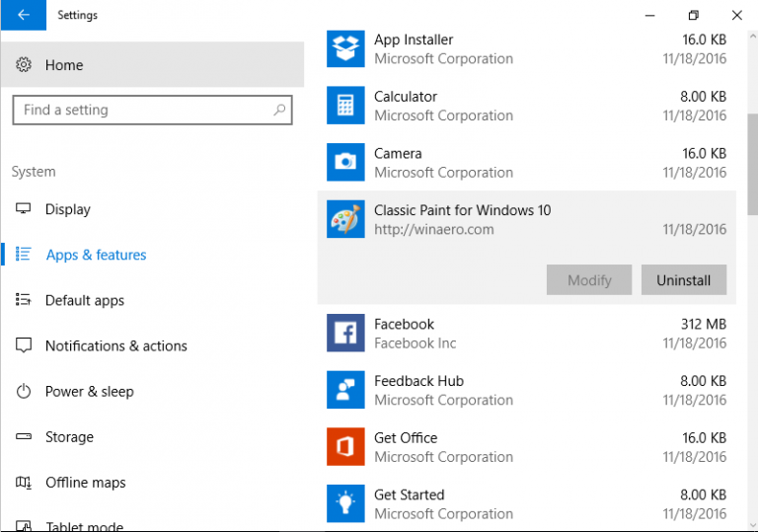The height and width of the screenshot is (532, 758).
Task: Go back with the arrow button
Action: coord(23,15)
